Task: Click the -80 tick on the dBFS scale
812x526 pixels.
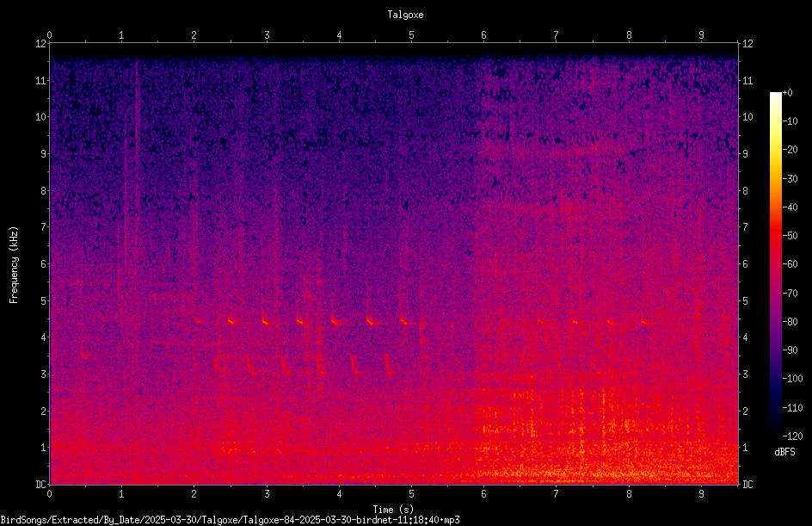Action: [x=790, y=322]
